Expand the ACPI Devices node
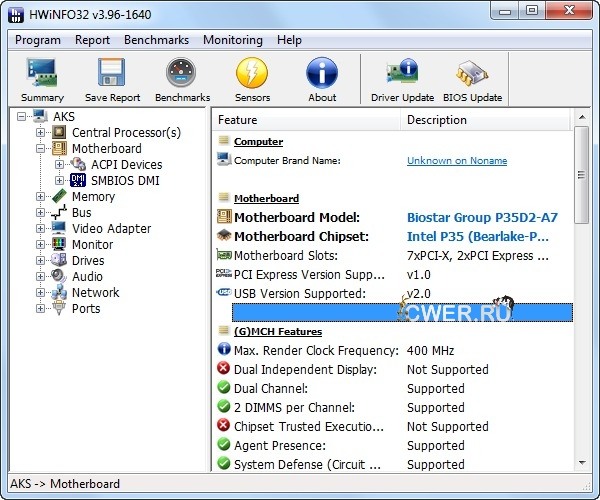The width and height of the screenshot is (600, 500). click(59, 165)
